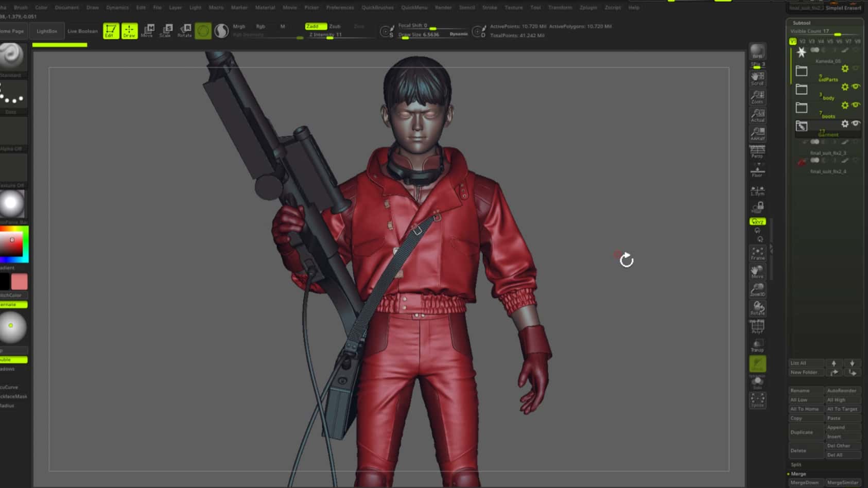Image resolution: width=868 pixels, height=488 pixels.
Task: Open the Brush menu
Action: pyautogui.click(x=21, y=7)
